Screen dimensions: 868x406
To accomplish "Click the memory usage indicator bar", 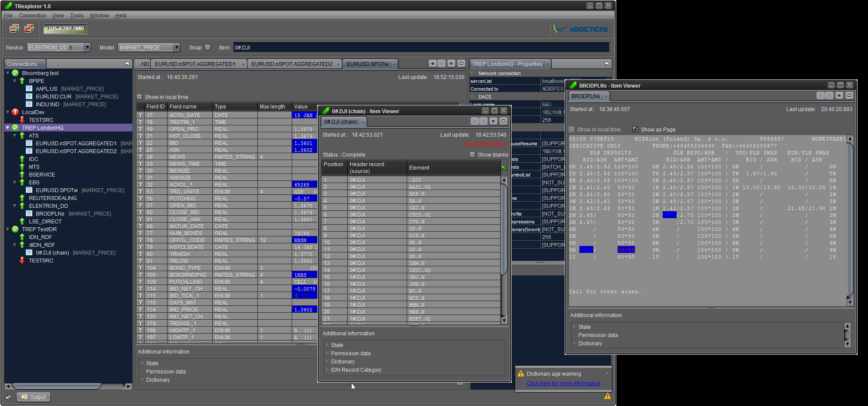I will click(x=65, y=29).
